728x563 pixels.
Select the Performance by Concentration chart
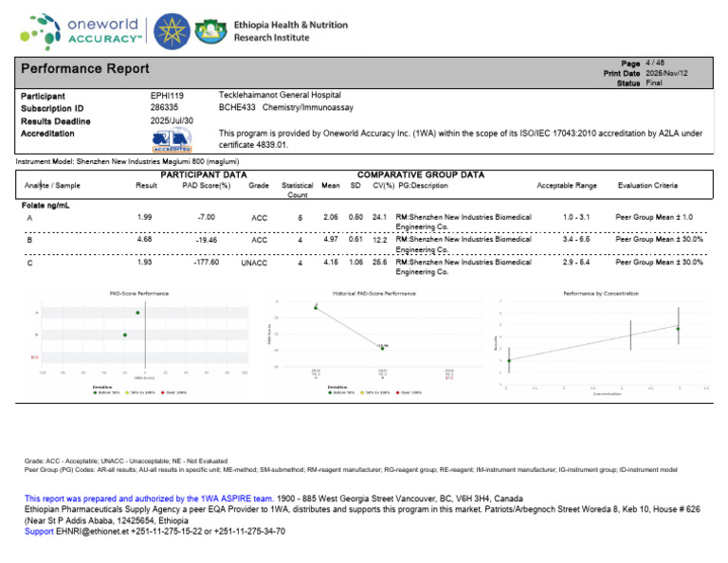[x=601, y=342]
